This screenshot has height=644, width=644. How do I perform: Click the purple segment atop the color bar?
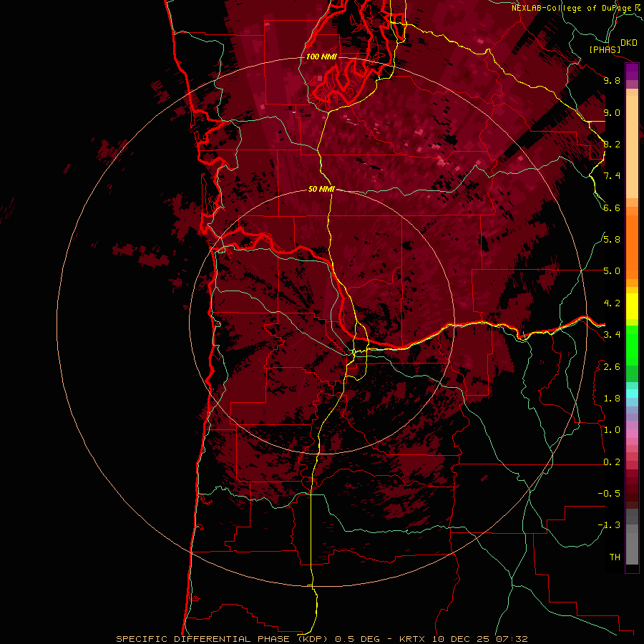click(x=632, y=72)
